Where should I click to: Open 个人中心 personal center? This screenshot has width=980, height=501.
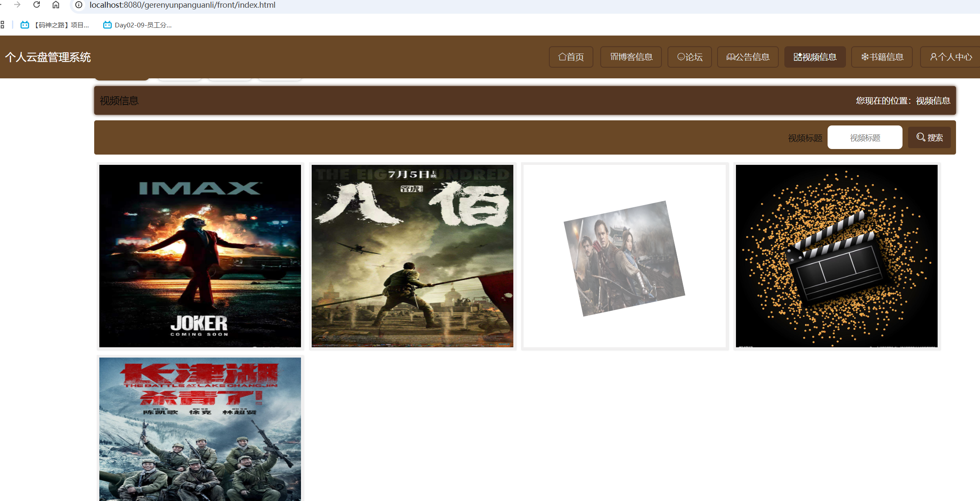click(x=950, y=57)
